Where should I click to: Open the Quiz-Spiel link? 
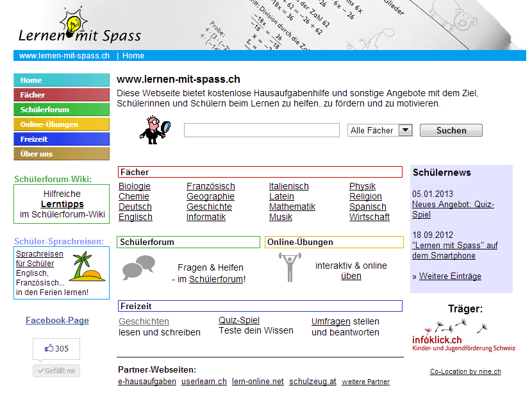[239, 320]
